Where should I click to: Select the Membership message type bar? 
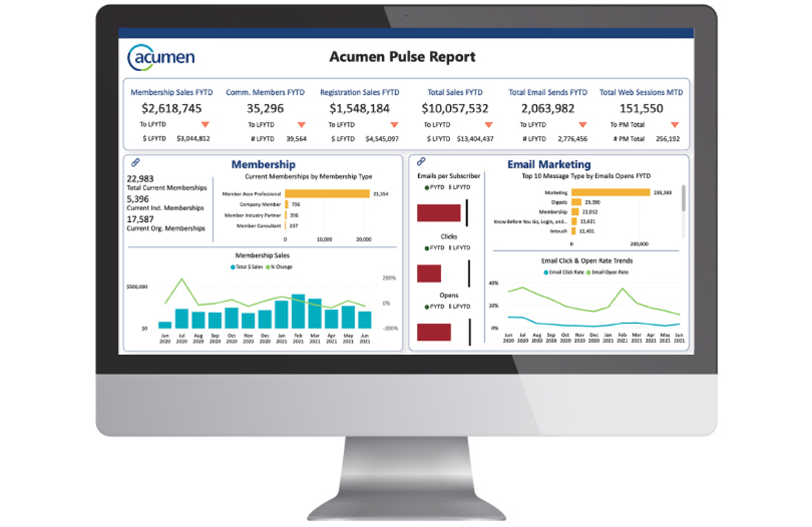tap(575, 212)
